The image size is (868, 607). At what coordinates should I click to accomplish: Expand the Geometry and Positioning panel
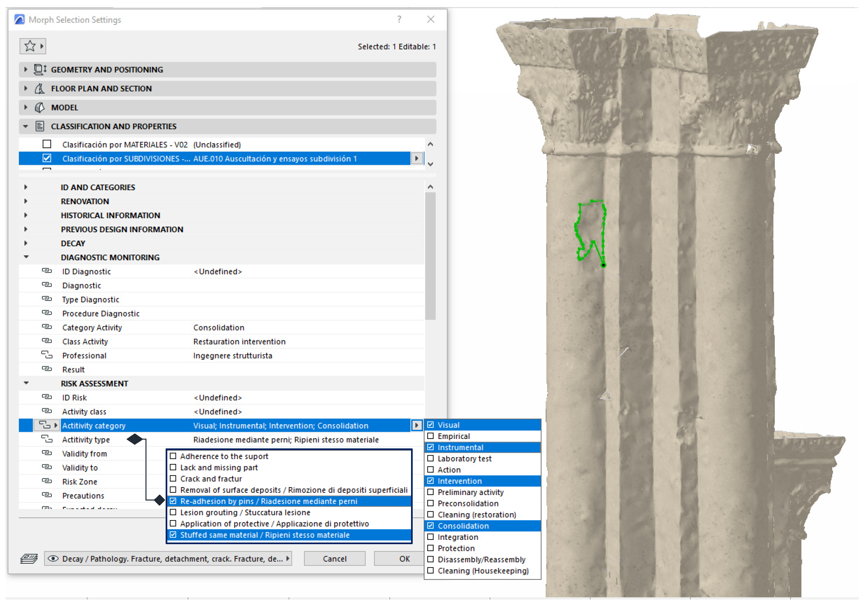[25, 69]
